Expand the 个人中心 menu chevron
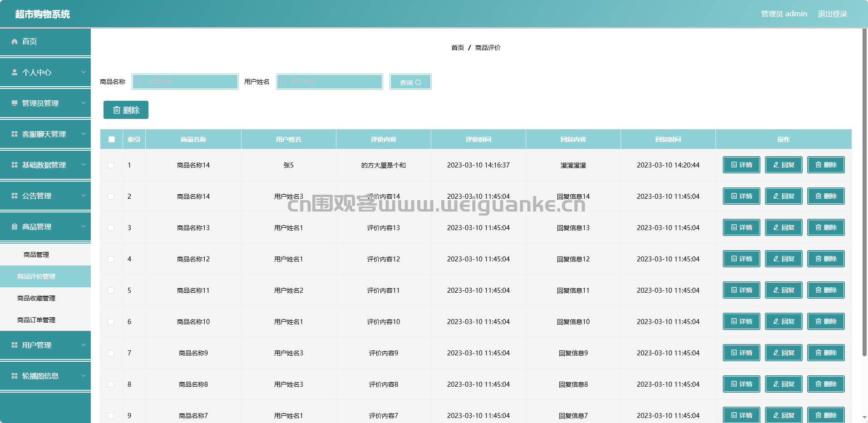Viewport: 868px width, 423px height. tap(84, 72)
